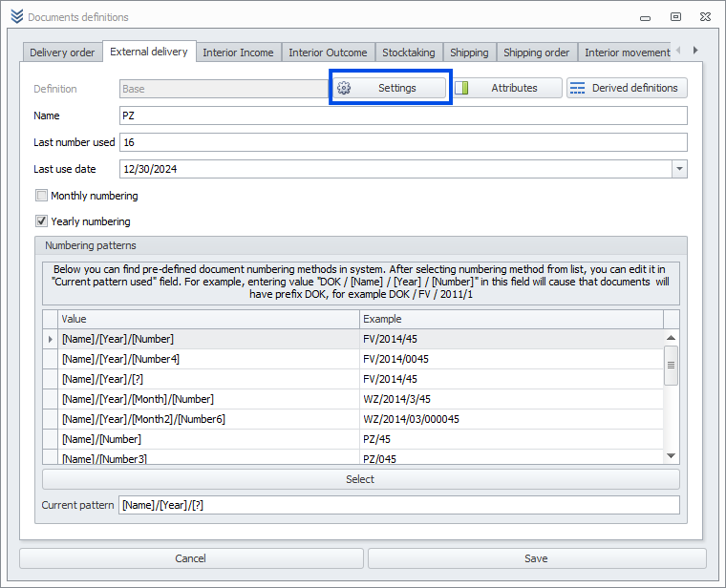This screenshot has width=726, height=588.
Task: Enable Monthly numbering checkbox
Action: 42,196
